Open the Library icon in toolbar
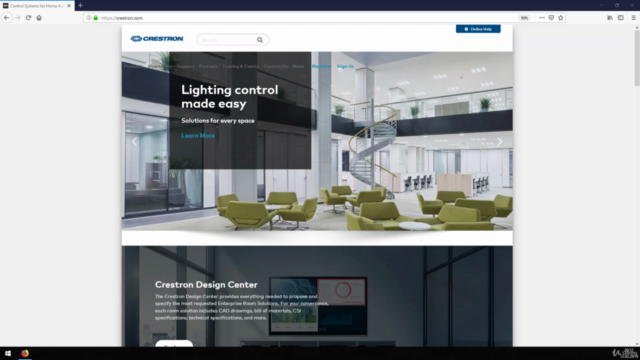This screenshot has width=640, height=360. pos(610,18)
